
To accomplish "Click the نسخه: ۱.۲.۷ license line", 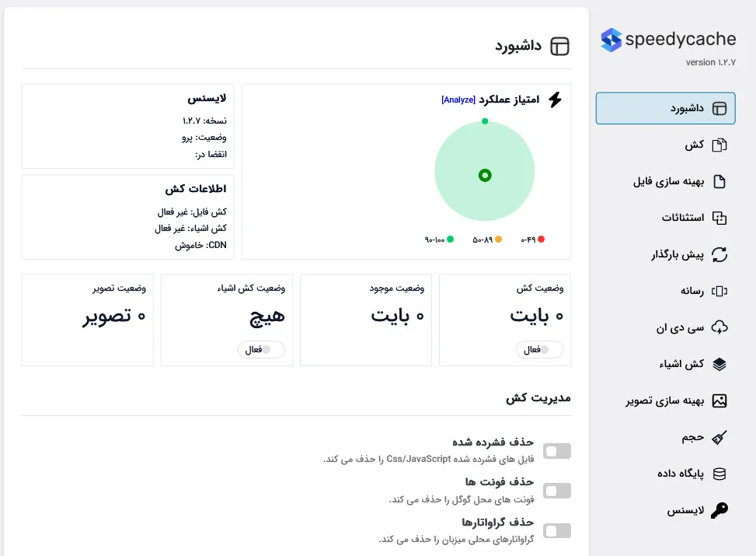I will [204, 121].
